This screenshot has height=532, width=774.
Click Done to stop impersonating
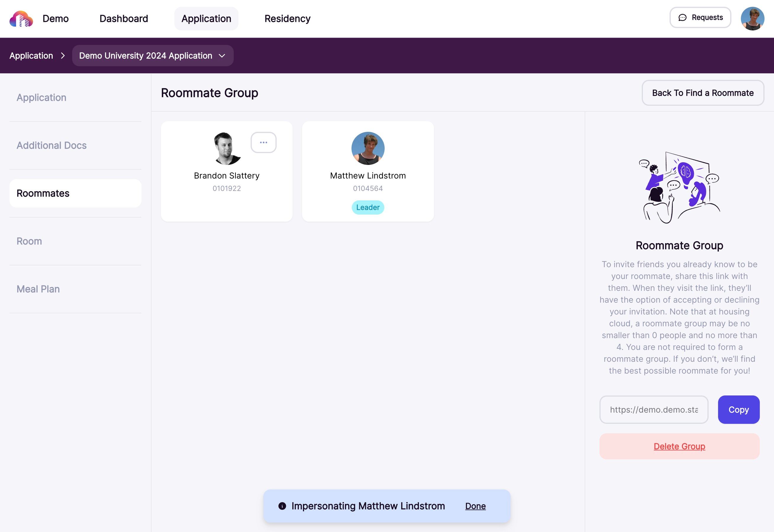(475, 506)
